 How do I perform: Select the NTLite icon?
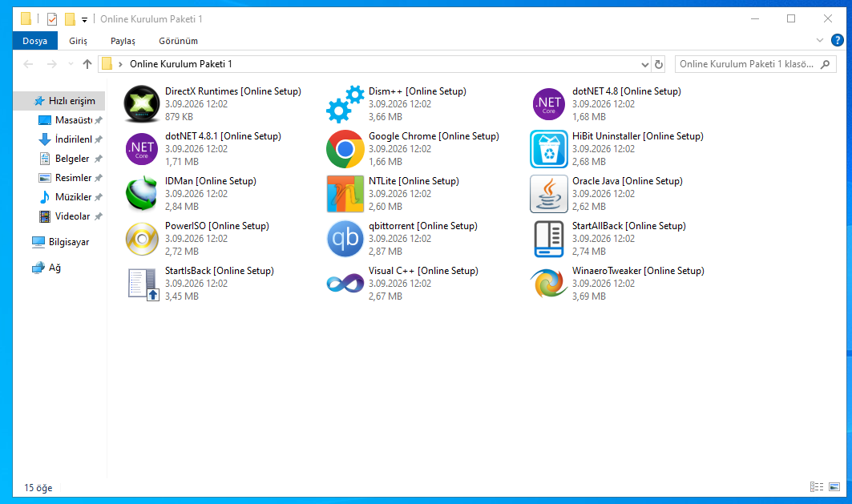click(345, 194)
